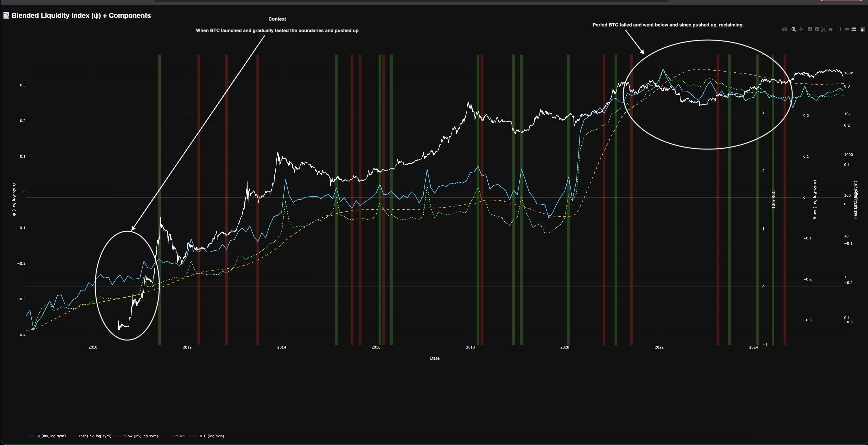
Task: Click the 'Context' annotation heading
Action: (277, 19)
